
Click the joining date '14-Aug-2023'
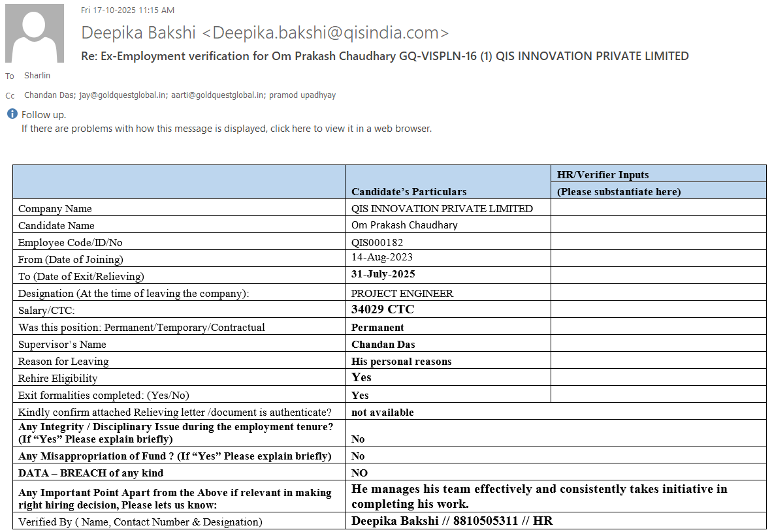381,257
